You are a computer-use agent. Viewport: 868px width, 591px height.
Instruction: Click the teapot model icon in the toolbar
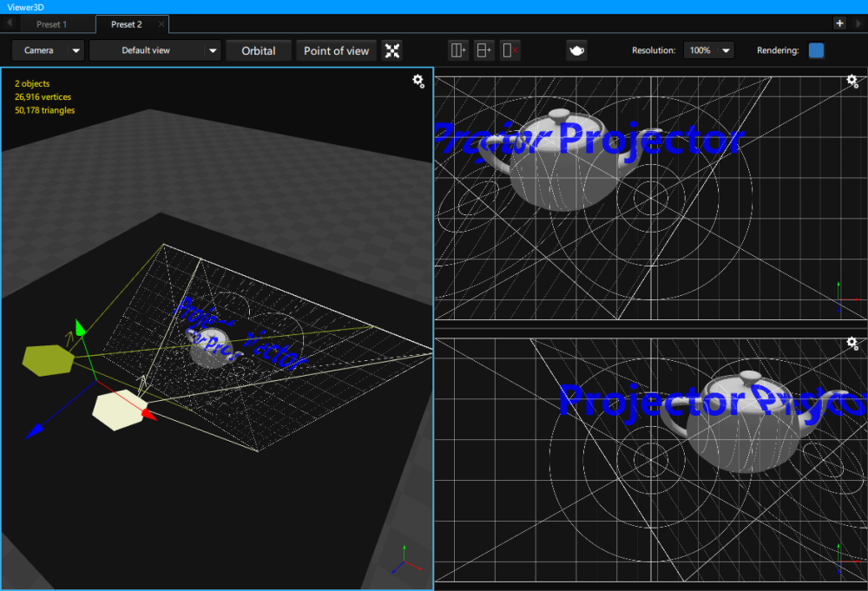(x=577, y=50)
